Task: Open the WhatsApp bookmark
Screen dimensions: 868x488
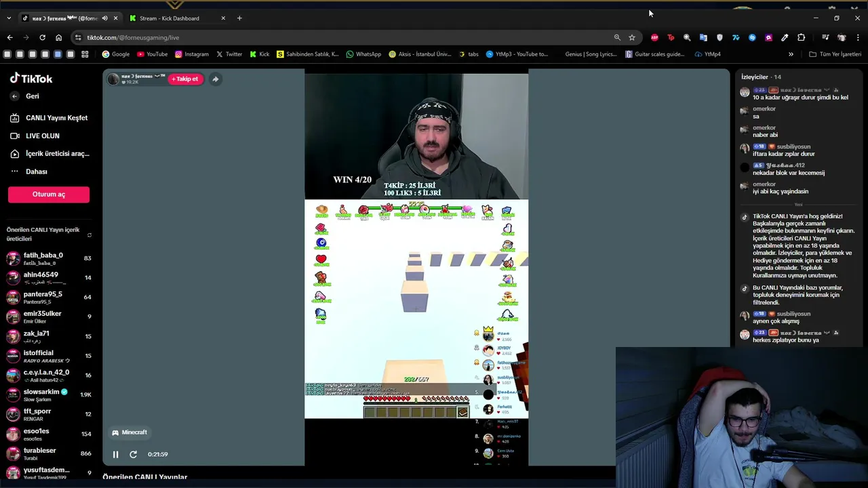Action: click(x=363, y=54)
